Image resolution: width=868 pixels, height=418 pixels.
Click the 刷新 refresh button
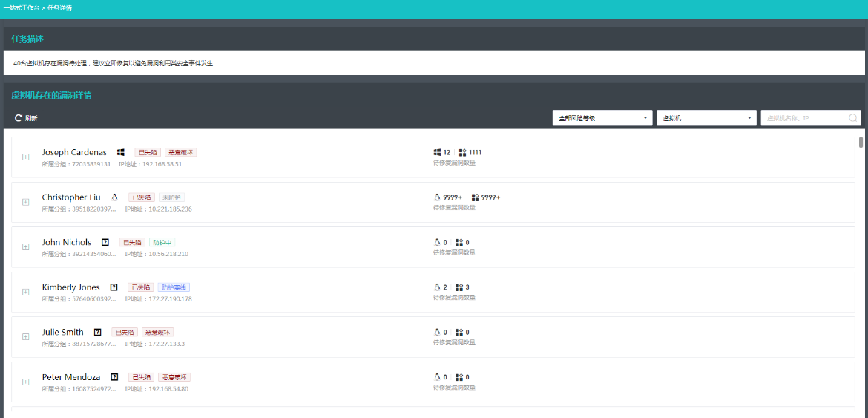point(26,118)
